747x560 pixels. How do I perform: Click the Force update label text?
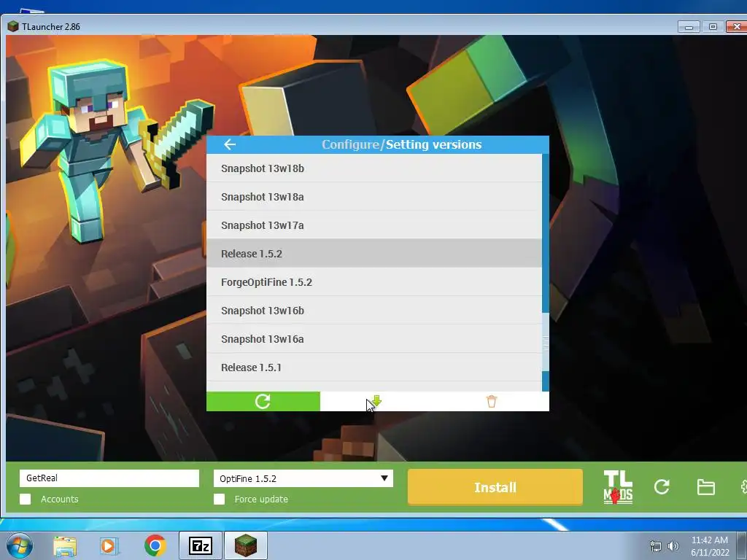point(261,499)
